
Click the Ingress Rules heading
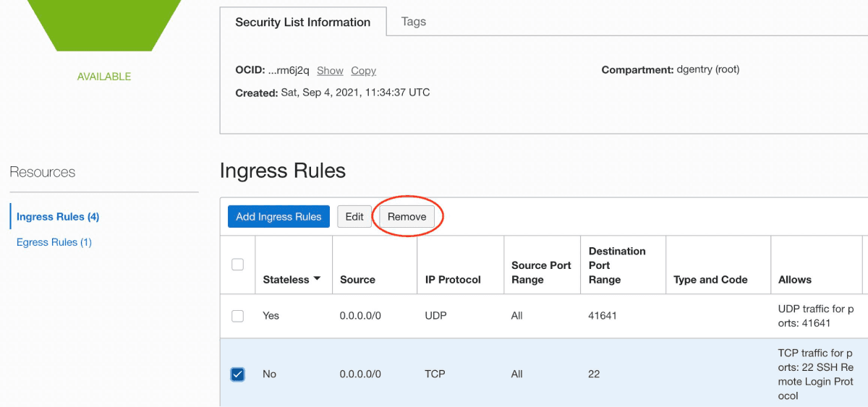pos(283,171)
